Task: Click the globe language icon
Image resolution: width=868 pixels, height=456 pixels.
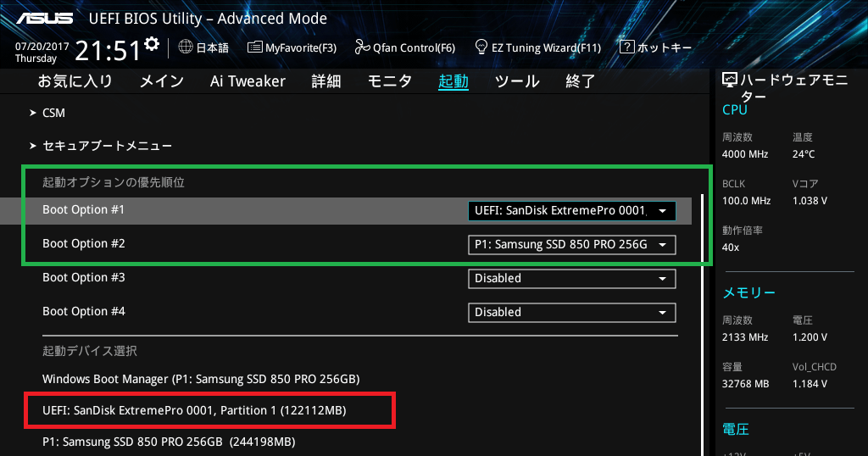Action: tap(186, 47)
